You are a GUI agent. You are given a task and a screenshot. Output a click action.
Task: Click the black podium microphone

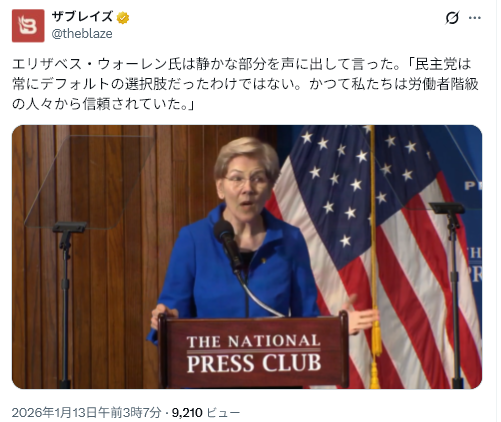click(x=227, y=243)
